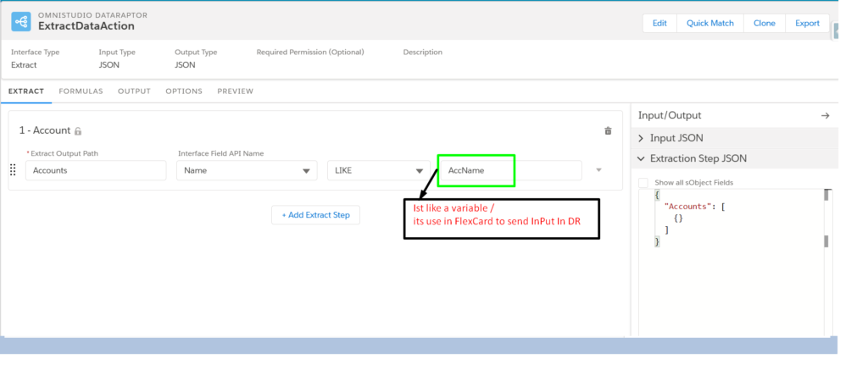The image size is (868, 365).
Task: Click the Quick Match button
Action: click(710, 23)
